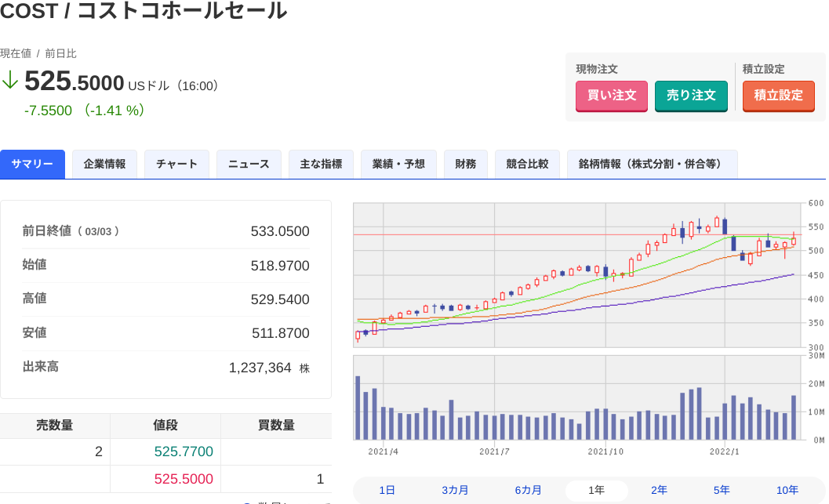Click the 2021/7 chart axis label
This screenshot has width=829, height=504.
[494, 451]
